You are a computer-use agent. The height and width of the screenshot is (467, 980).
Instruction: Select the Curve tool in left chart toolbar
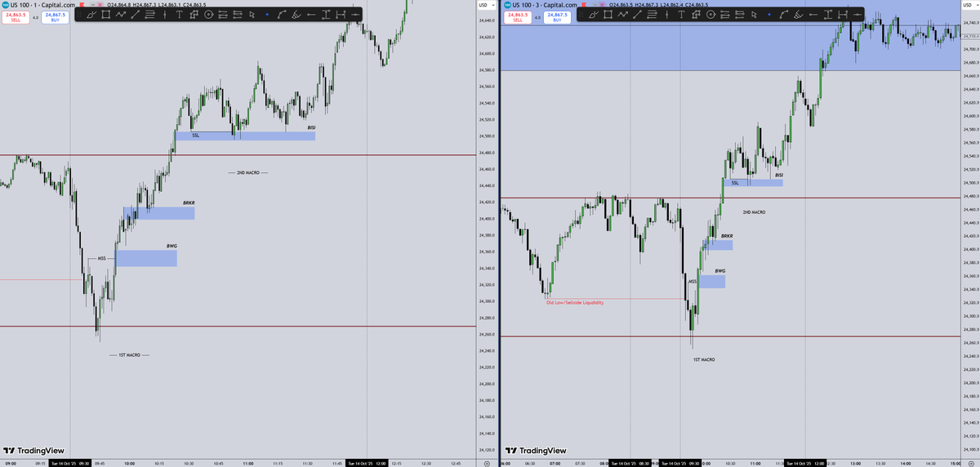pyautogui.click(x=282, y=15)
